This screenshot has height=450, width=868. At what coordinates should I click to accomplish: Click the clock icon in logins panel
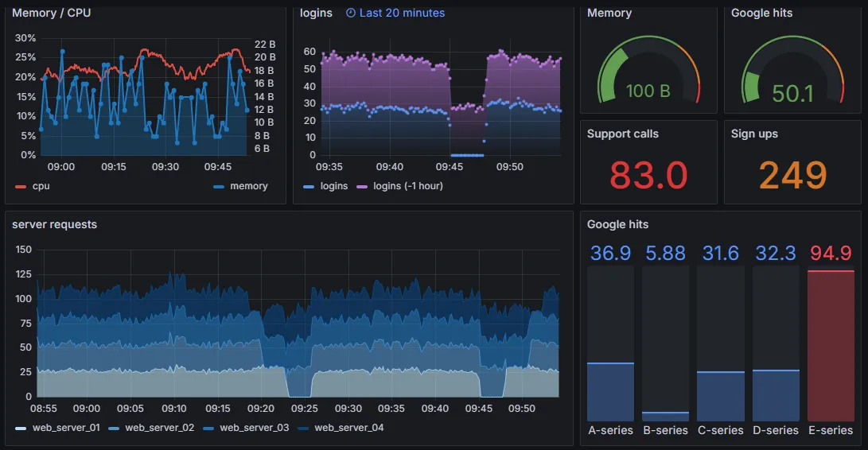[351, 14]
